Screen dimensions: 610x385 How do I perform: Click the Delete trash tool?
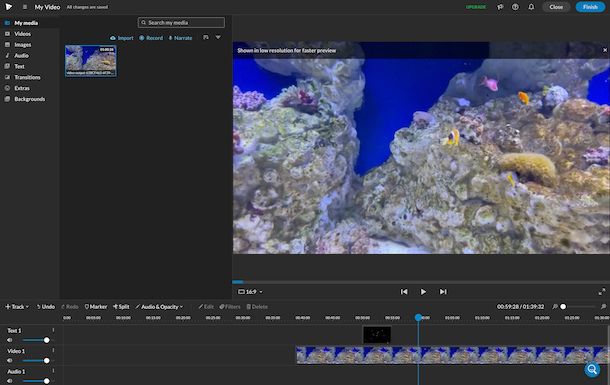click(x=257, y=307)
